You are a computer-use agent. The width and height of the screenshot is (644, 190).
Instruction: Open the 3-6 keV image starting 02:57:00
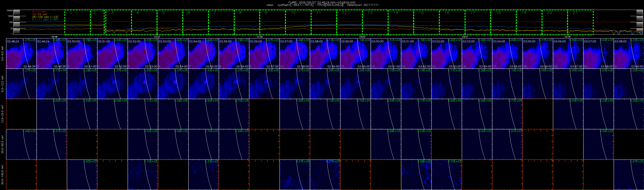point(295,53)
